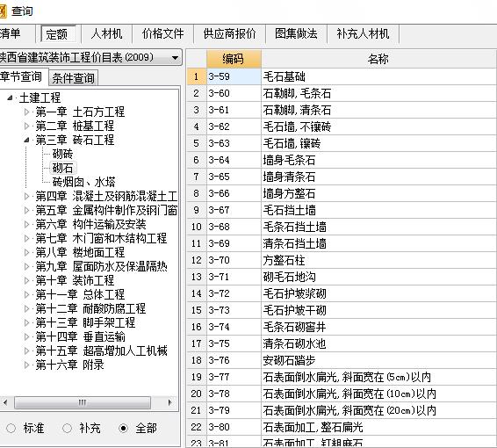The height and width of the screenshot is (448, 497).
Task: Select 砖烟囱、水塔 tree item
Action: coord(83,182)
